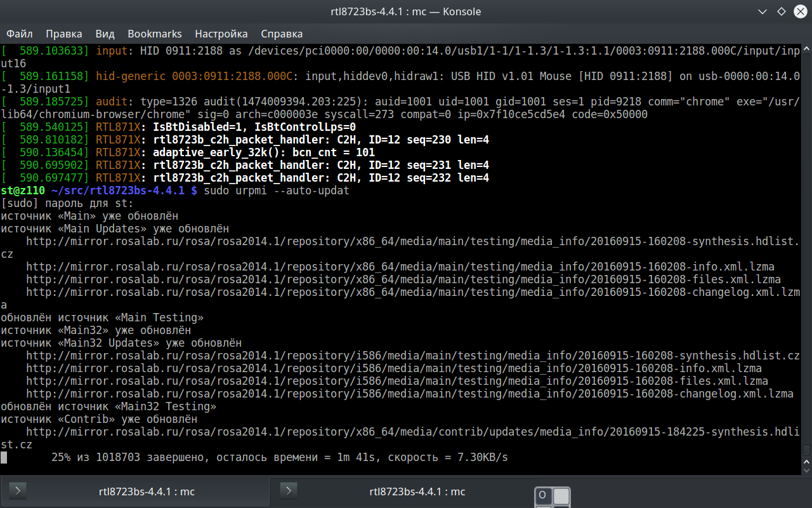This screenshot has width=812, height=508.
Task: Click the download progress line showing 25%
Action: (280, 457)
